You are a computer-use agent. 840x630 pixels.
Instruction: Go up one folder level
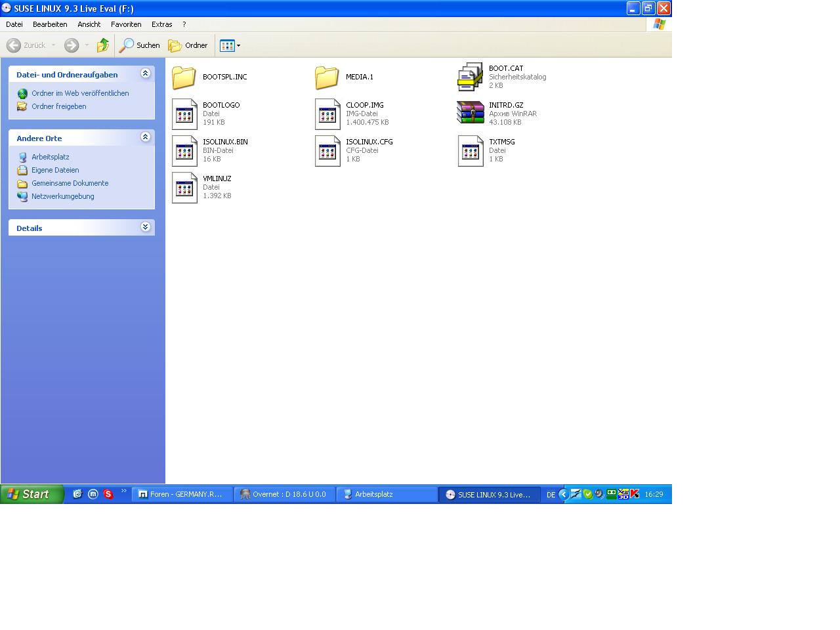tap(103, 45)
